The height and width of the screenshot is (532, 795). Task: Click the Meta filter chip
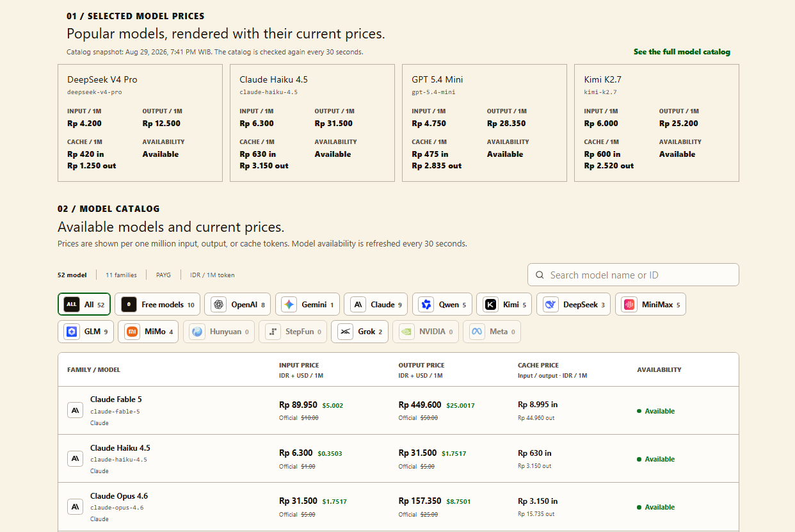[492, 332]
